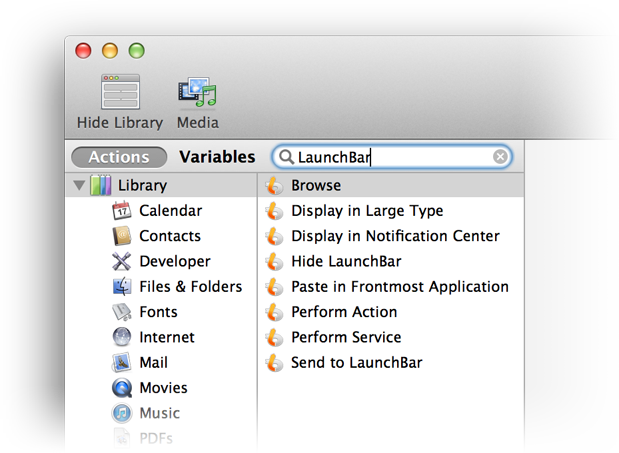619x453 pixels.
Task: Switch to the Variables tab
Action: (x=217, y=157)
